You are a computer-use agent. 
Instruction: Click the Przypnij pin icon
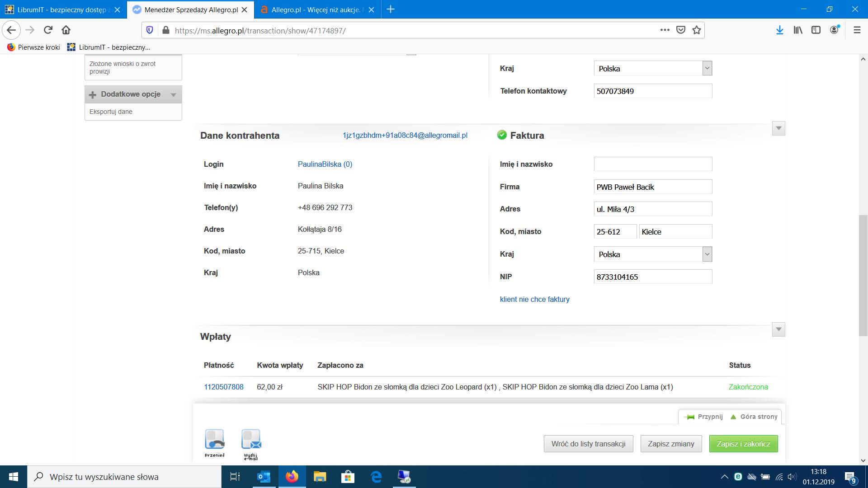click(690, 417)
